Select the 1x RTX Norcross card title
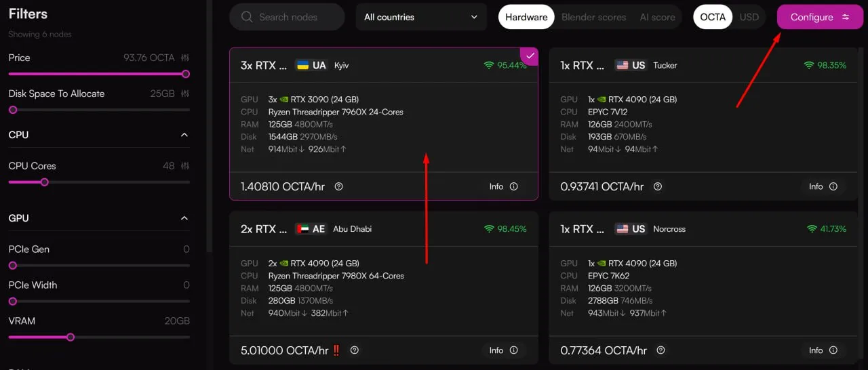The width and height of the screenshot is (868, 370). point(582,229)
